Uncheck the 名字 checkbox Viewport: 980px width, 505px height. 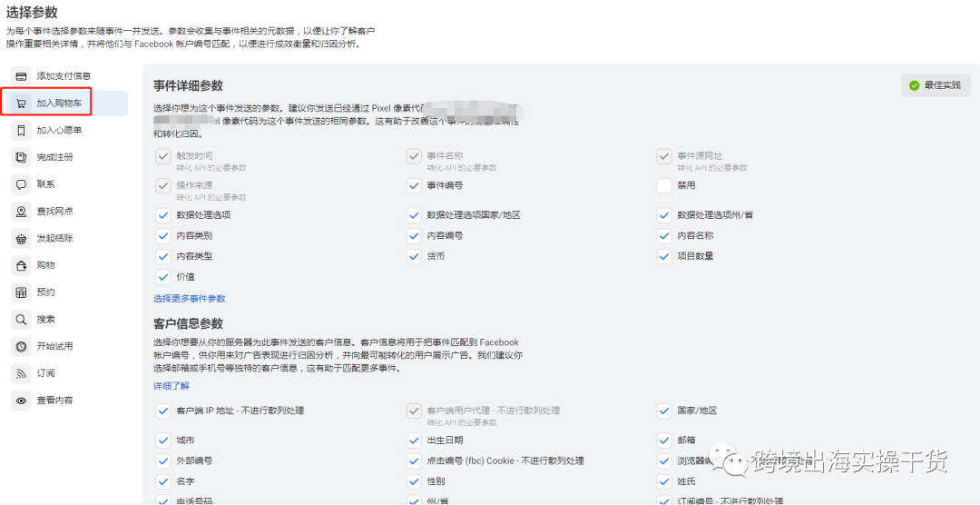click(163, 481)
